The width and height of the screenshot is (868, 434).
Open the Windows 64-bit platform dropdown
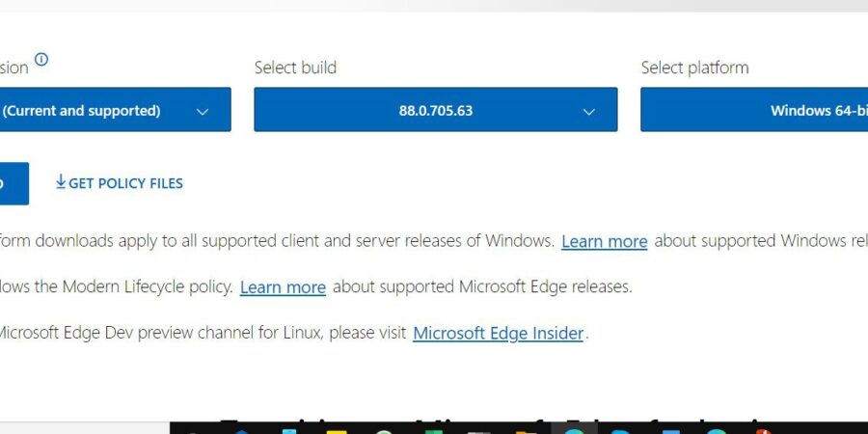754,109
